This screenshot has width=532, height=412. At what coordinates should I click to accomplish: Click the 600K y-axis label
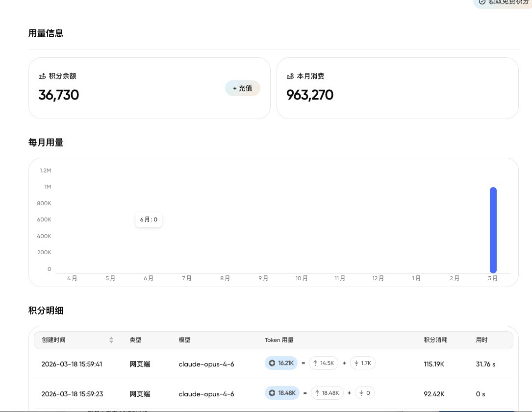pyautogui.click(x=44, y=220)
